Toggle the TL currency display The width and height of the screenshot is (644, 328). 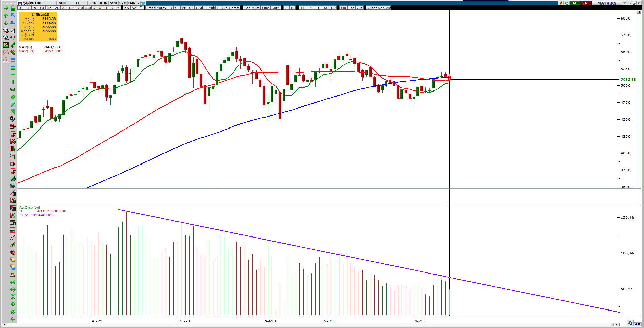pyautogui.click(x=302, y=8)
